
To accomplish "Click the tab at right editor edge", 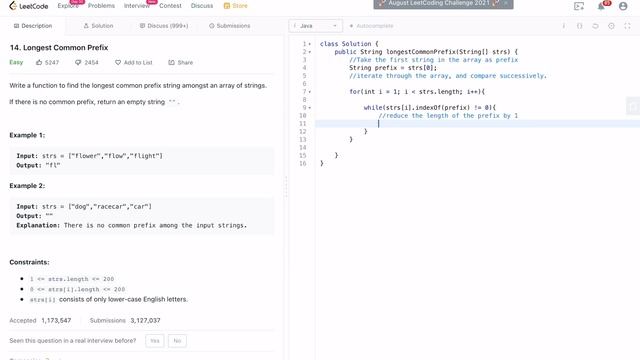I will [633, 107].
